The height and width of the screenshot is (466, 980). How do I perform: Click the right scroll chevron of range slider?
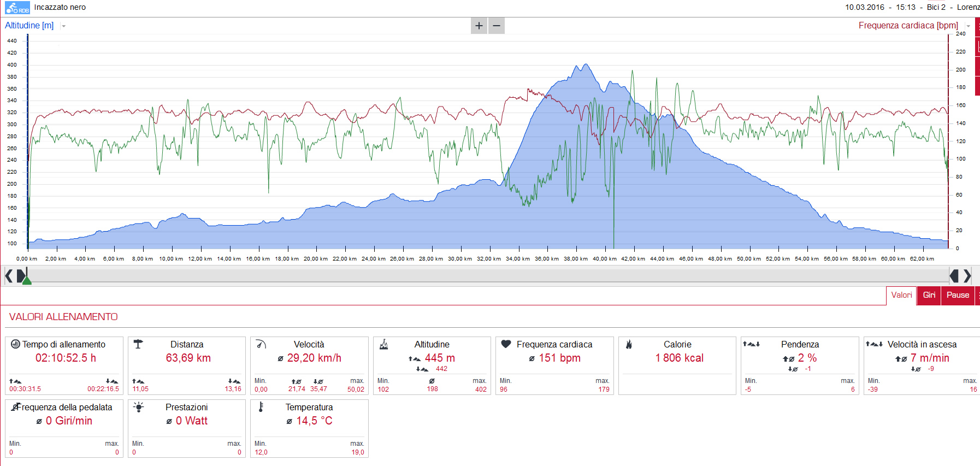tap(967, 276)
